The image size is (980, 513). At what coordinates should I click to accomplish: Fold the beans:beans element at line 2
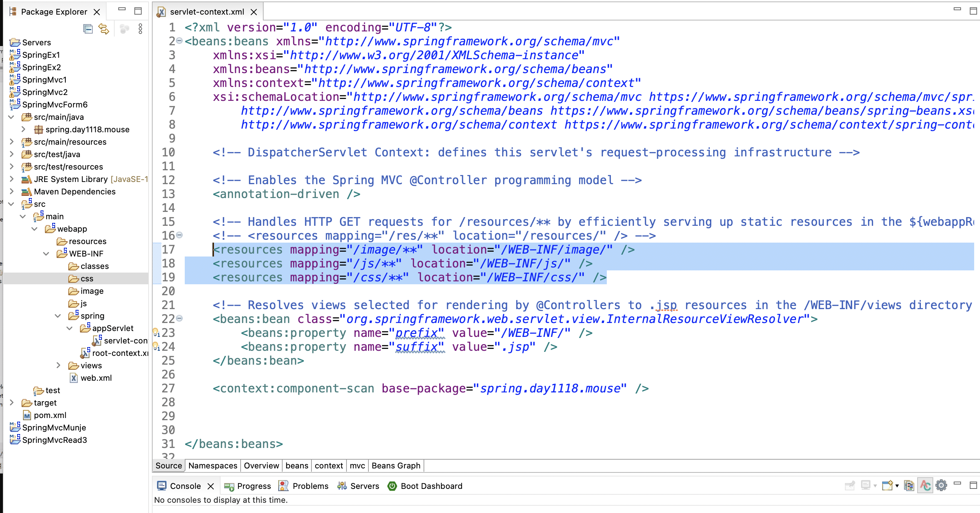tap(180, 41)
